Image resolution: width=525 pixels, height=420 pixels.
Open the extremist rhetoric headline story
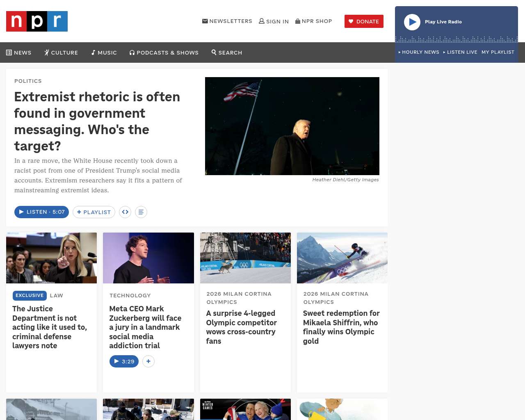pyautogui.click(x=97, y=121)
